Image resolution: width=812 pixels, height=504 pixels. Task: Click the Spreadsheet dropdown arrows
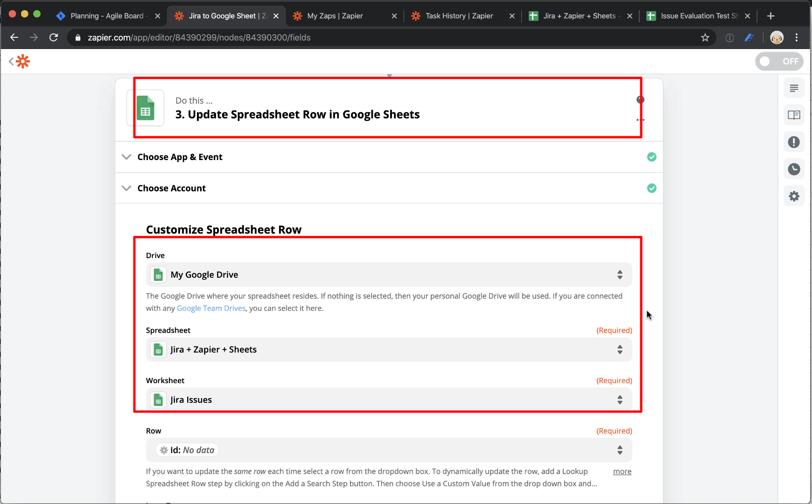620,350
